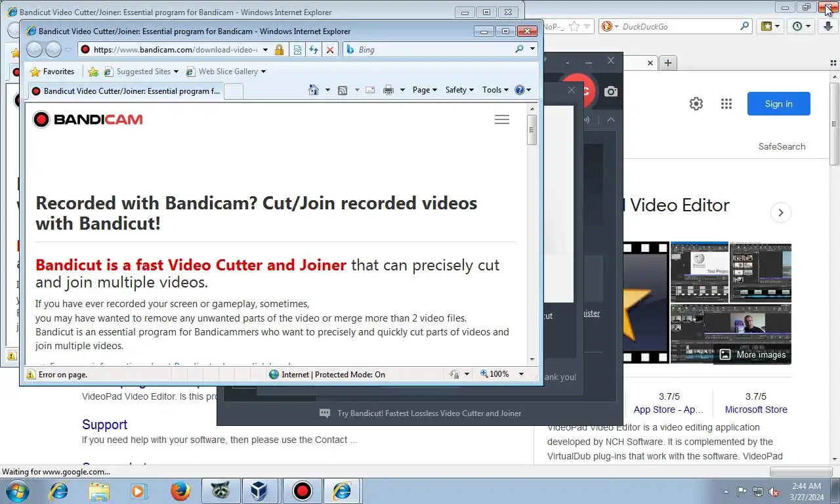Click the VirtualBox cube icon on taskbar

[x=261, y=491]
